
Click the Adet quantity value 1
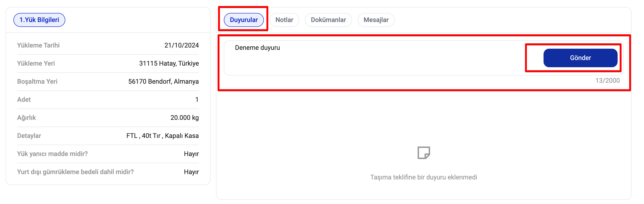(197, 100)
